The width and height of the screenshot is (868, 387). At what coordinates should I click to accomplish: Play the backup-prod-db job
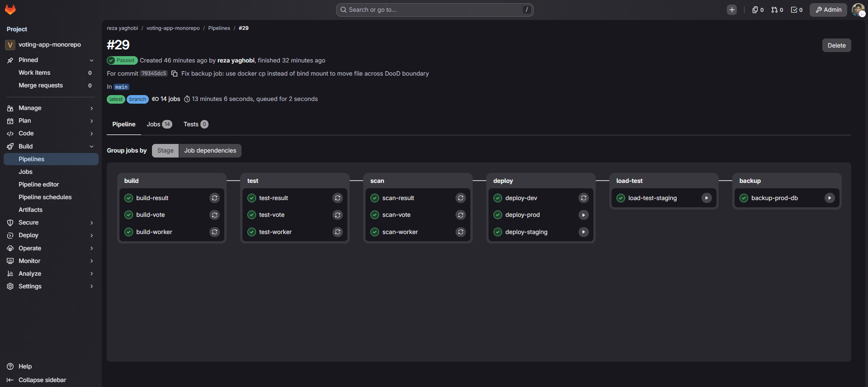[830, 198]
